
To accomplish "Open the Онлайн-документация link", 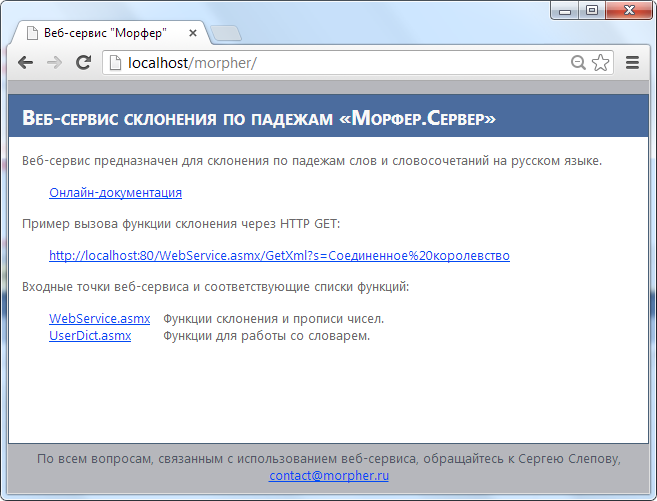I will click(x=115, y=193).
